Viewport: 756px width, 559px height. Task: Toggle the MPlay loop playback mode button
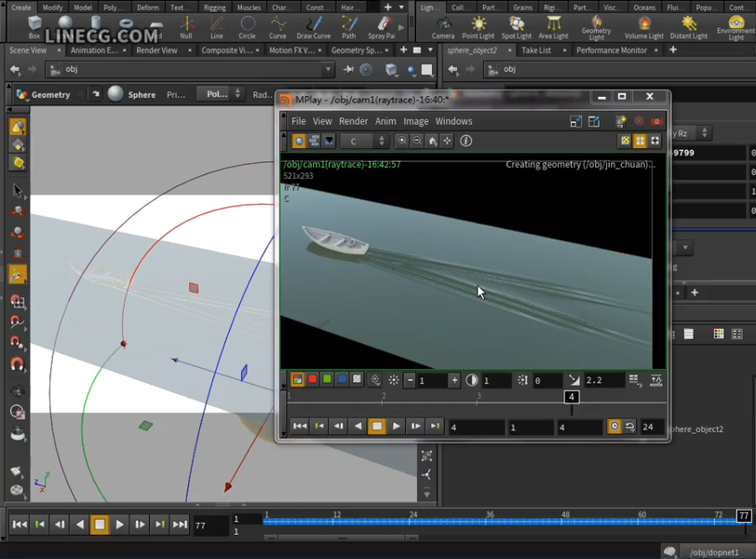coord(630,427)
